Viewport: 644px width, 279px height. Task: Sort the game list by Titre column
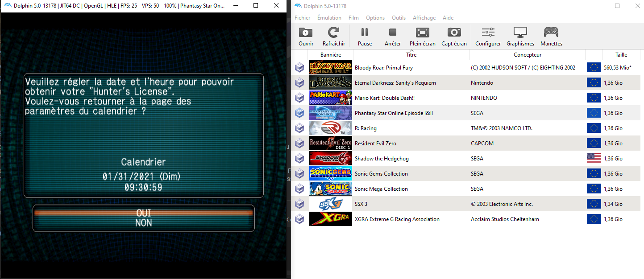pos(411,55)
